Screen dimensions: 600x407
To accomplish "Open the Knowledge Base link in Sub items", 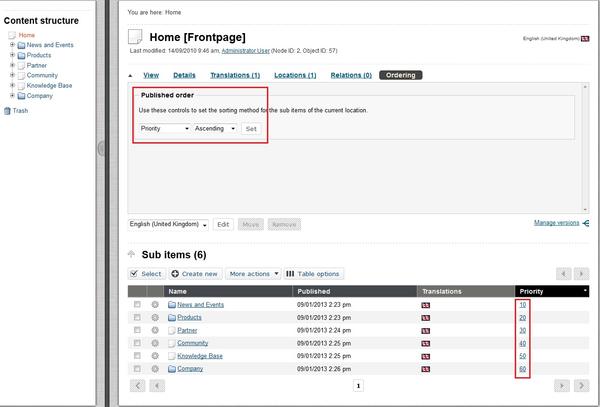I will 200,356.
